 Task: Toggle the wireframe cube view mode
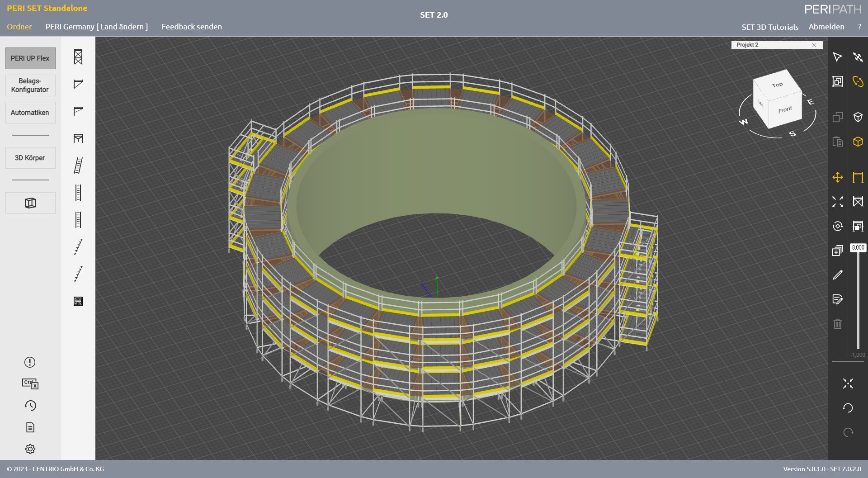[858, 117]
